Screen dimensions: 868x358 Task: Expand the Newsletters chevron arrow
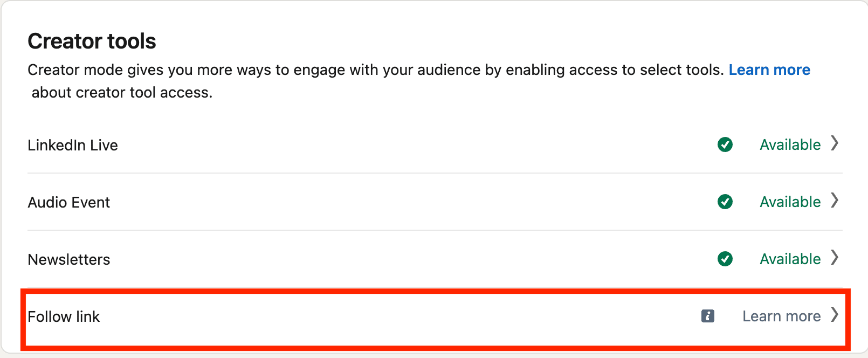(x=835, y=258)
